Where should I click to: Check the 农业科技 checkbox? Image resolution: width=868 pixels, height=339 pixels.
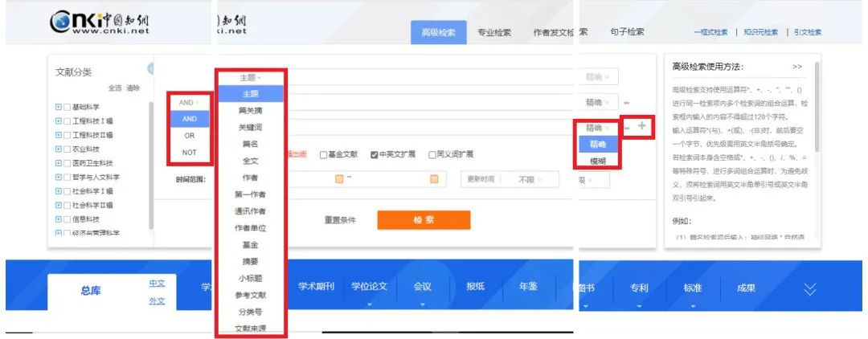67,149
